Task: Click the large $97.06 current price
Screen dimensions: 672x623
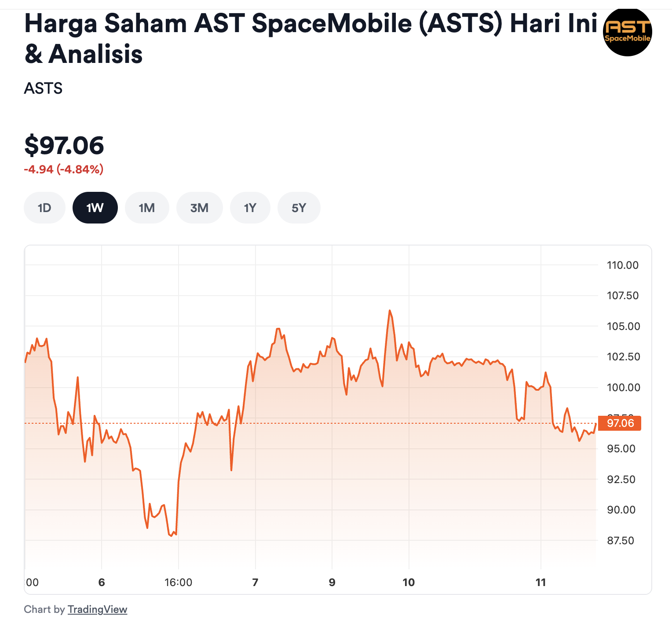Action: (x=64, y=146)
